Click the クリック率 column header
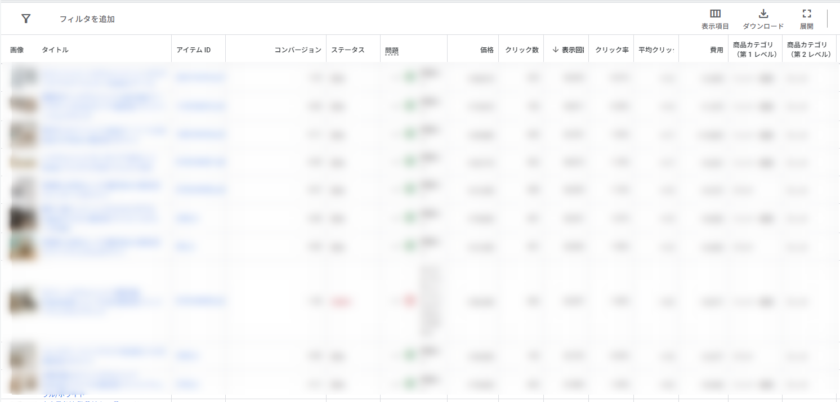The image size is (840, 402). [x=611, y=49]
